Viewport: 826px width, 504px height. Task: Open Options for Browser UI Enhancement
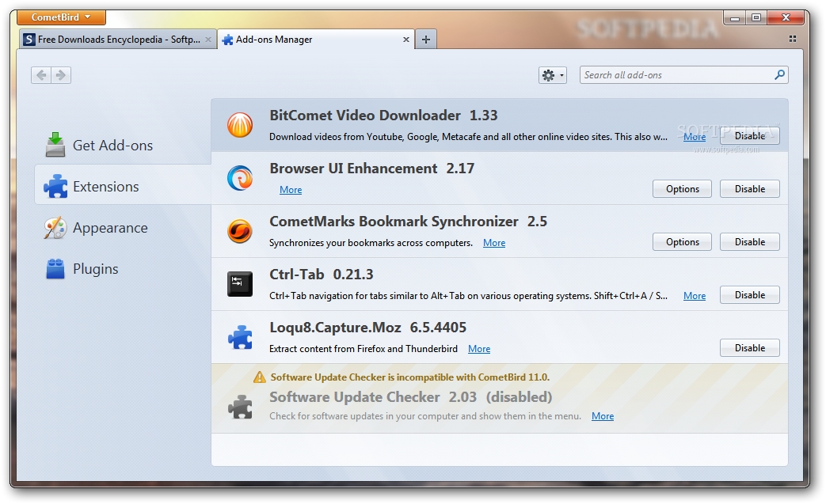point(682,189)
